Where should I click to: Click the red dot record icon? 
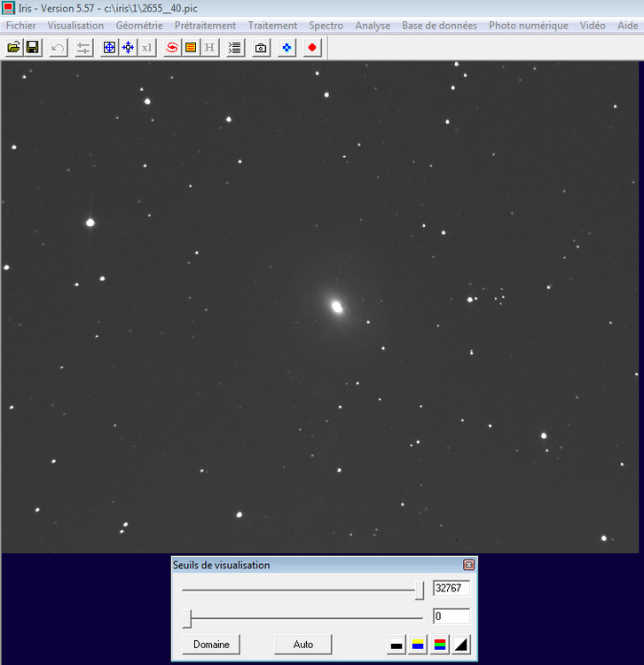tap(312, 48)
